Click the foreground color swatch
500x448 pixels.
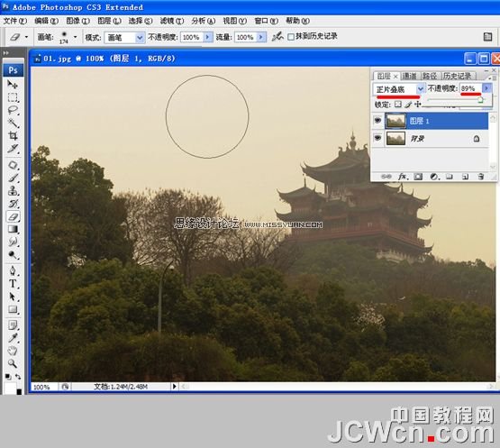[10, 388]
